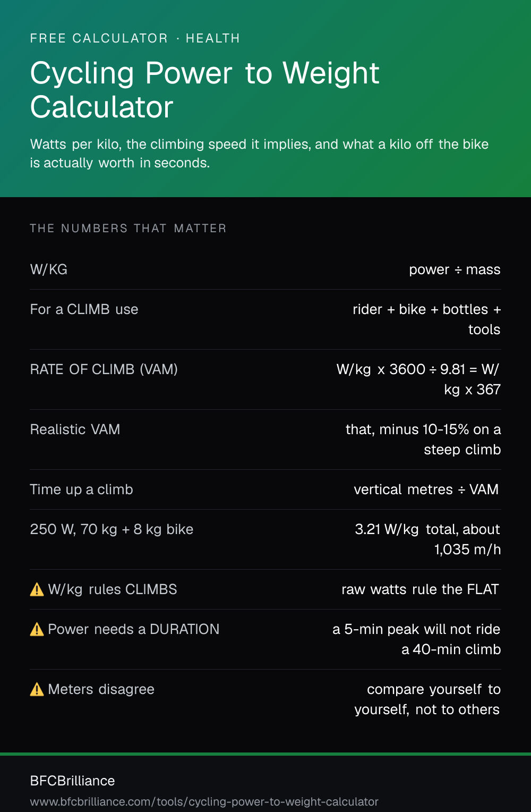Click the 250 W, 70 kg + 8 kg bike example

(112, 529)
